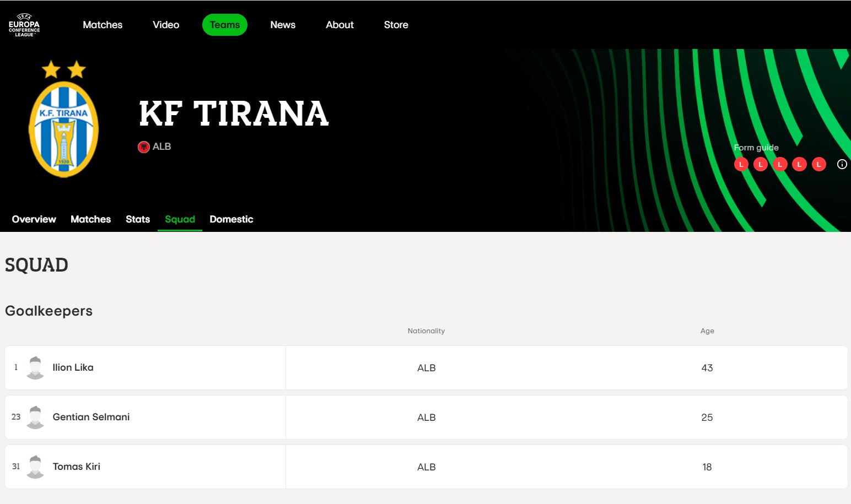
Task: Click the Albania flag icon beside ALB
Action: click(144, 147)
